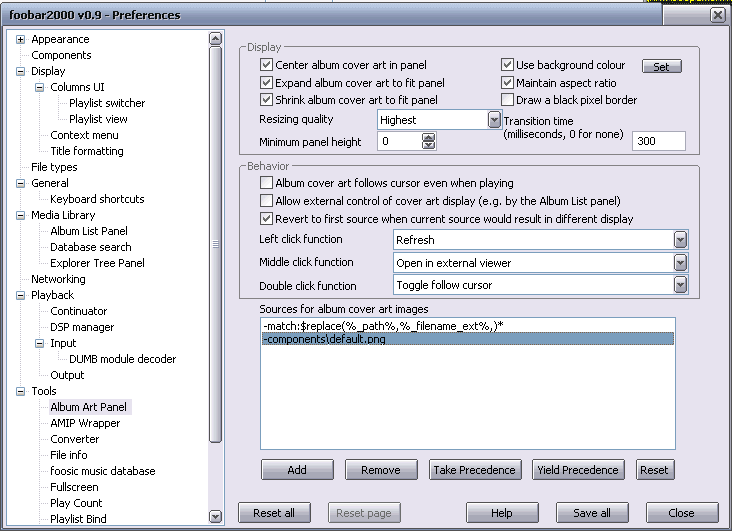Click the Minimum panel height spinner arrows
This screenshot has width=732, height=531.
(429, 142)
